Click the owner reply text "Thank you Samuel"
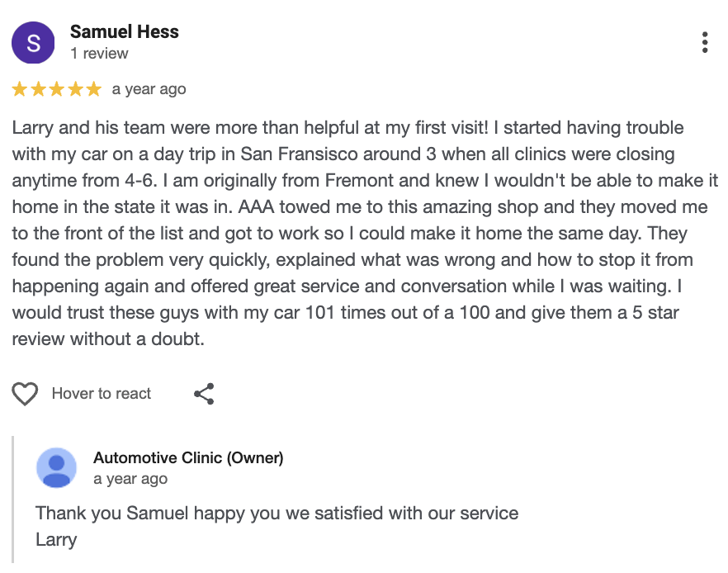 click(x=277, y=513)
